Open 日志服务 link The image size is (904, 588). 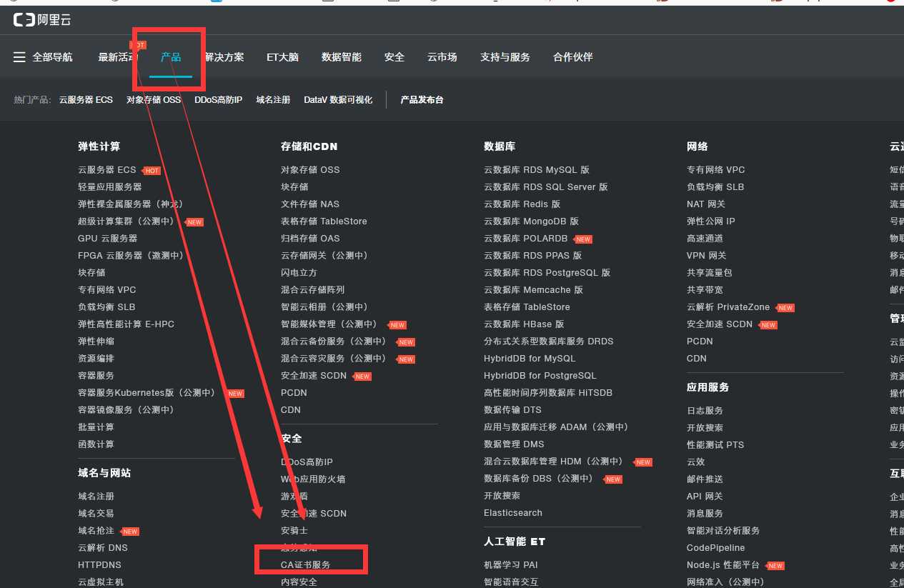tap(705, 411)
